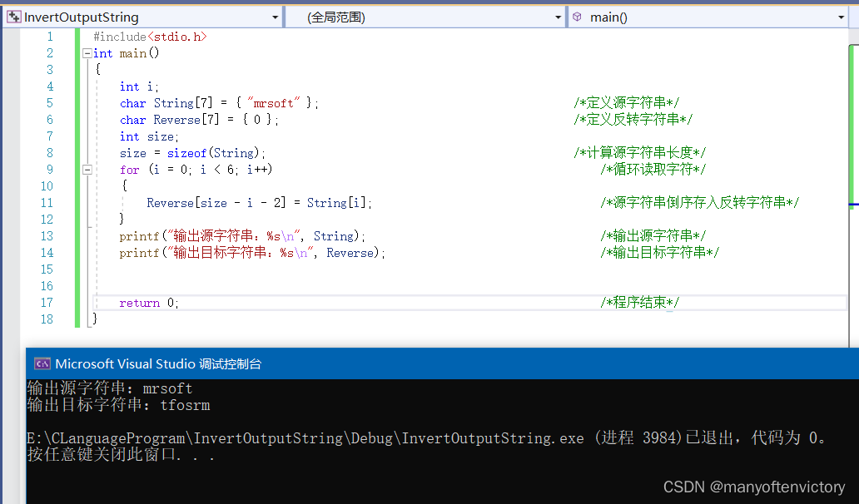Click console output line 输出目标字符串: tfosrm
The height and width of the screenshot is (504, 859).
[118, 405]
